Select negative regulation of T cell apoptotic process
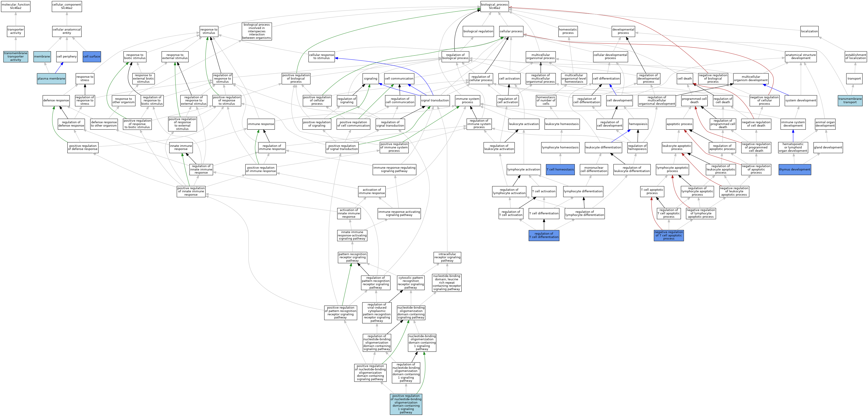Viewport: 868px width, 416px height. [668, 236]
